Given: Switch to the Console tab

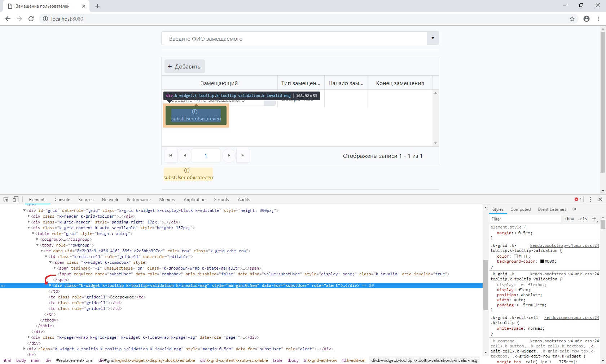Looking at the screenshot, I should point(62,199).
